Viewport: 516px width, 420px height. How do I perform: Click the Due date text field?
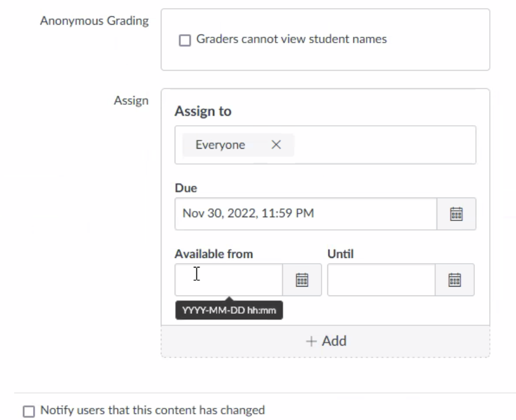pyautogui.click(x=306, y=214)
